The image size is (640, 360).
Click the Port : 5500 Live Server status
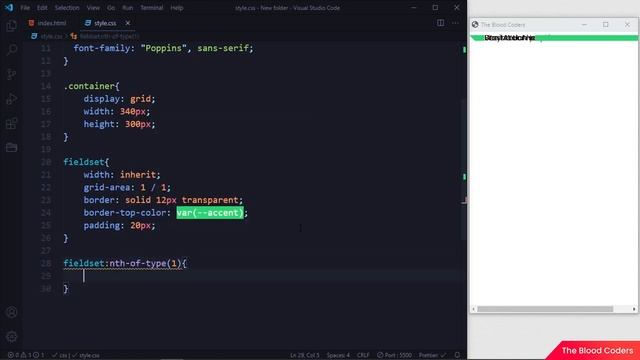(x=394, y=355)
